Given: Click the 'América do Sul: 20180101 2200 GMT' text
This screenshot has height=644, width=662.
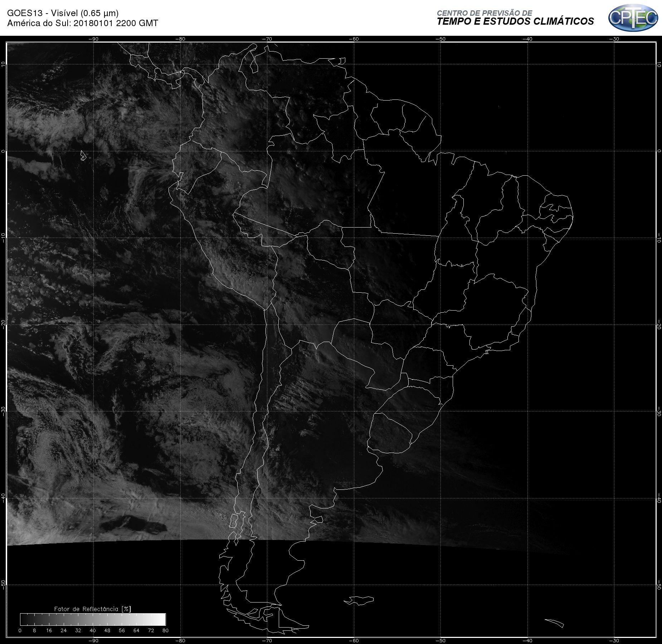Looking at the screenshot, I should pyautogui.click(x=83, y=23).
